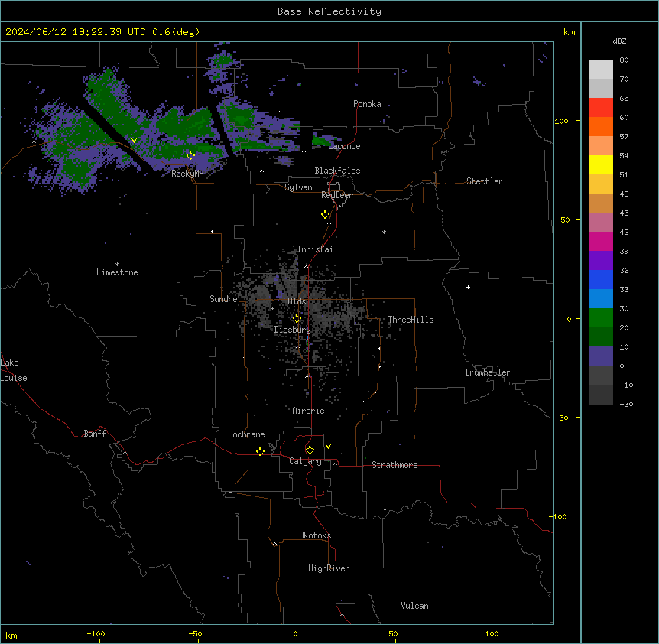
Task: Click the Banff label
Action: 95,434
